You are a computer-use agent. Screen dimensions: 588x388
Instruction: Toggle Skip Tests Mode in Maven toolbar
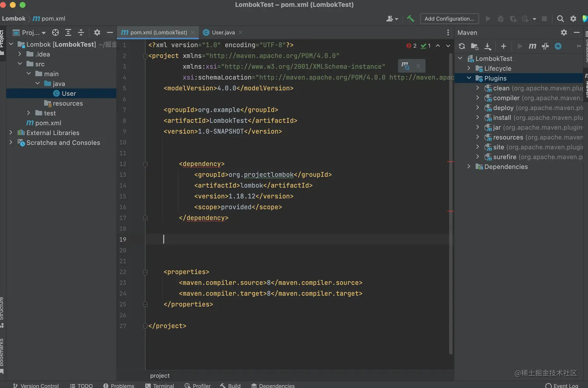[x=558, y=46]
